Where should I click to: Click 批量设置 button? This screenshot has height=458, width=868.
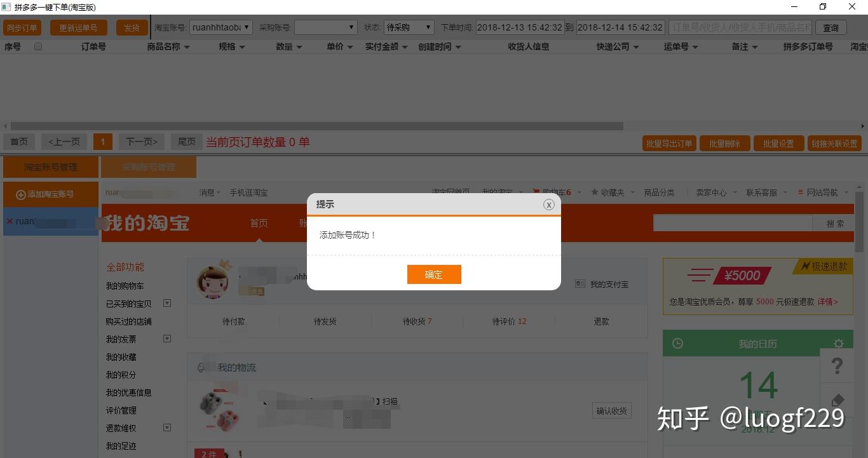point(779,144)
